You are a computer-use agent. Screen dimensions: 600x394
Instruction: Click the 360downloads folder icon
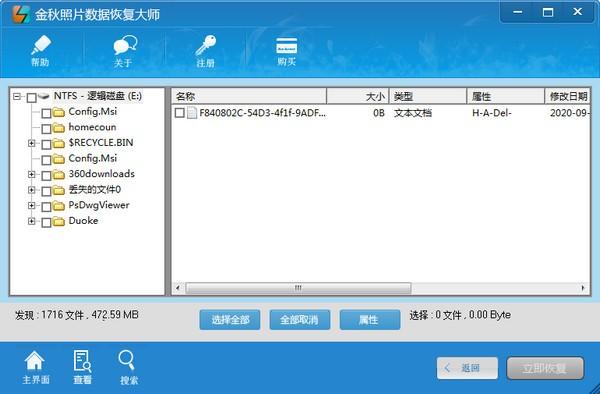[59, 175]
